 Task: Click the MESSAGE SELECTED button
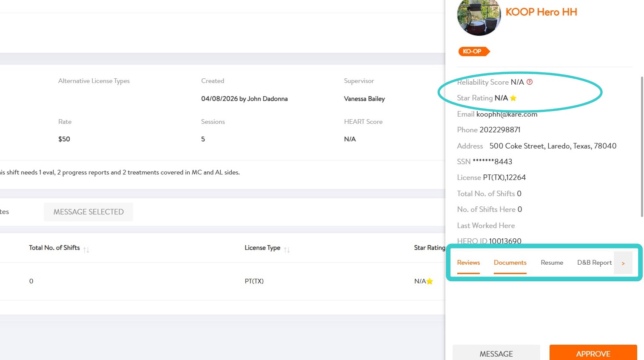88,212
